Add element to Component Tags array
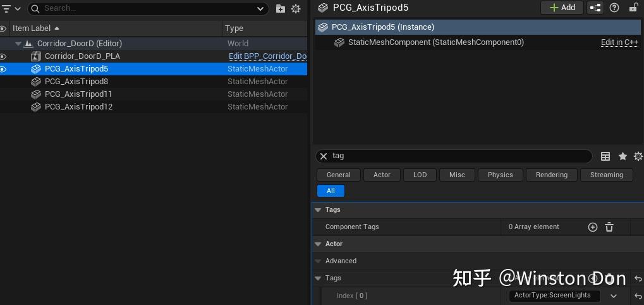This screenshot has width=644, height=305. click(593, 227)
